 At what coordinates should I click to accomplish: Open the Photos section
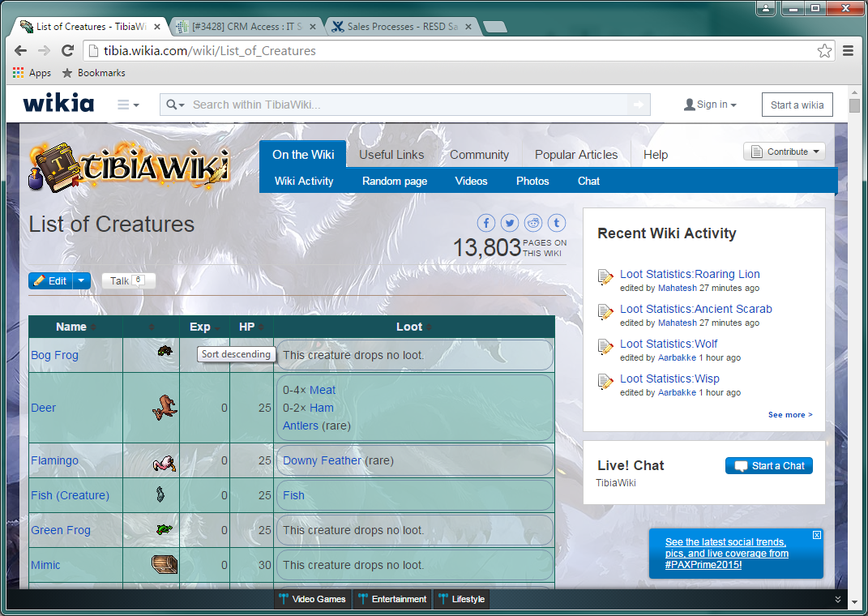pos(532,181)
